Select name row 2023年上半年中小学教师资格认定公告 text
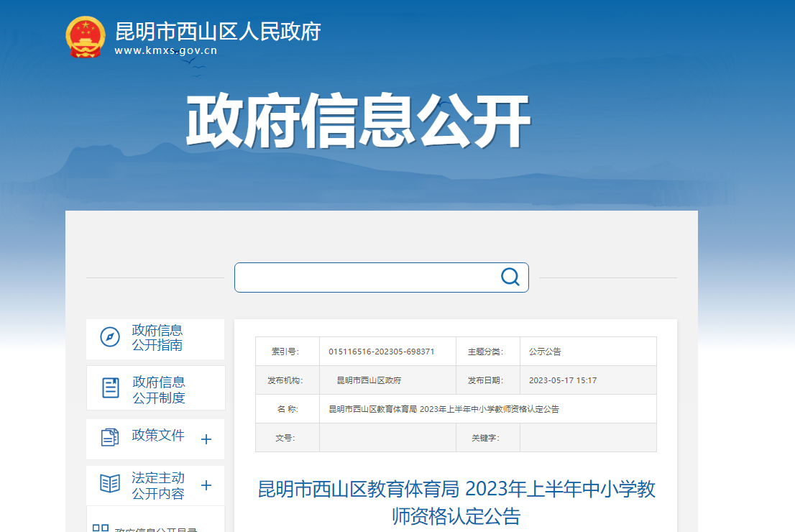Viewport: 795px width, 532px height. pyautogui.click(x=490, y=409)
